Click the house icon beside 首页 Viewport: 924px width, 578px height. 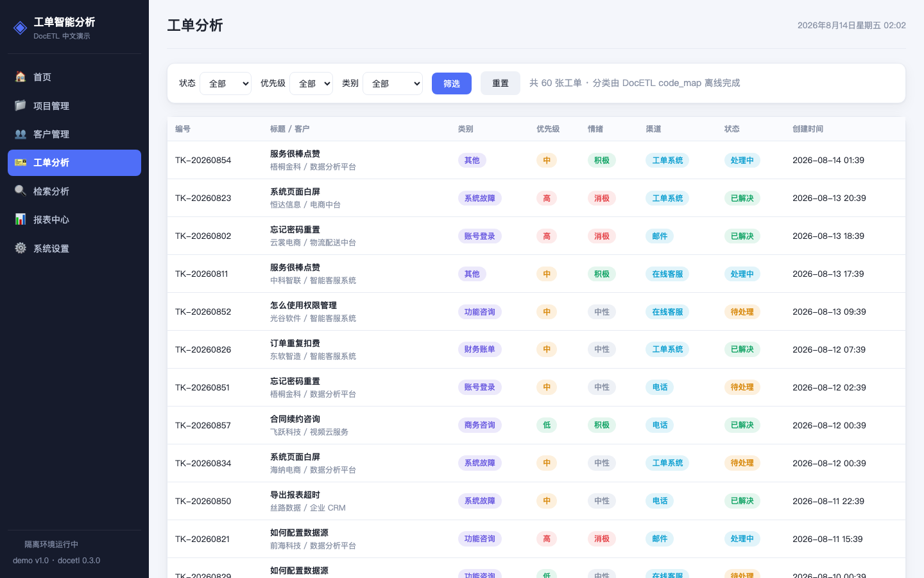tap(21, 76)
